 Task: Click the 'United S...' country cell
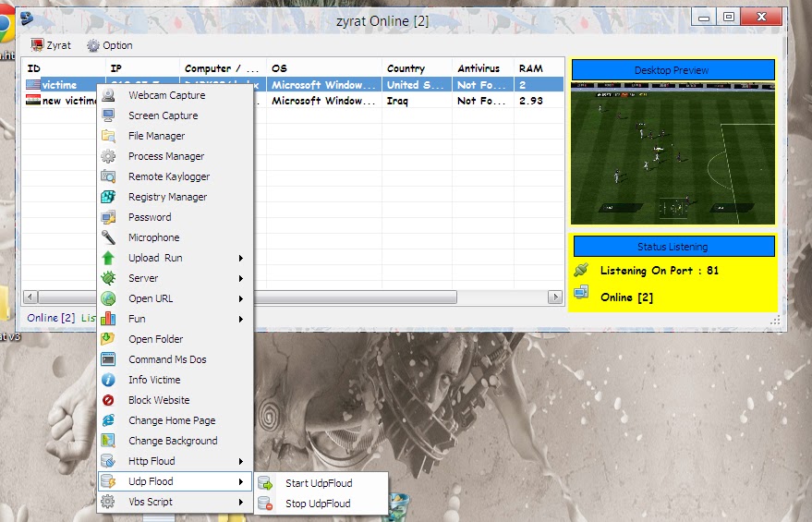[417, 84]
